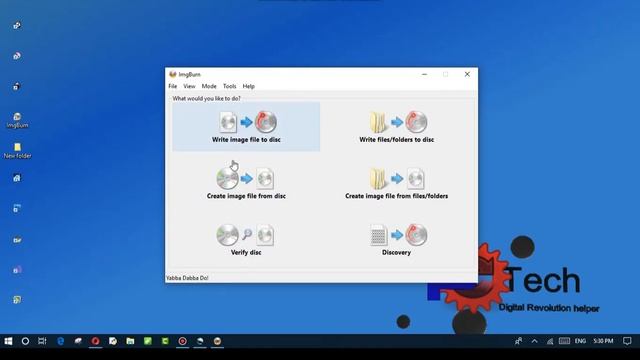Minimize the ImgBurn window
640x360 pixels.
(424, 74)
